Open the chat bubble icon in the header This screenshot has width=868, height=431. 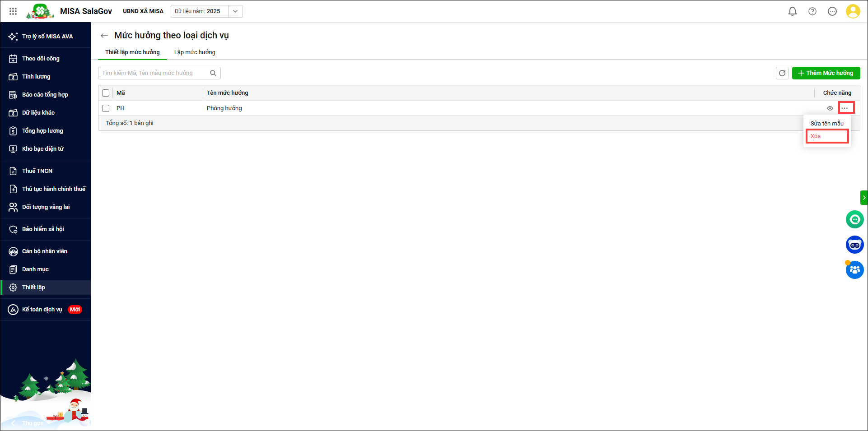coord(832,11)
